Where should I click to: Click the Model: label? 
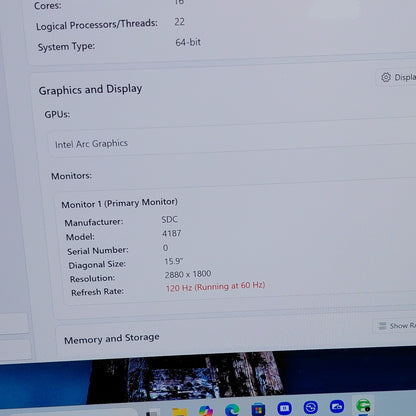(x=80, y=237)
